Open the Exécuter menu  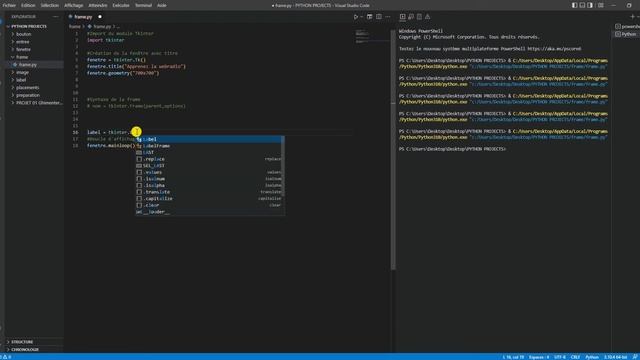(x=121, y=5)
